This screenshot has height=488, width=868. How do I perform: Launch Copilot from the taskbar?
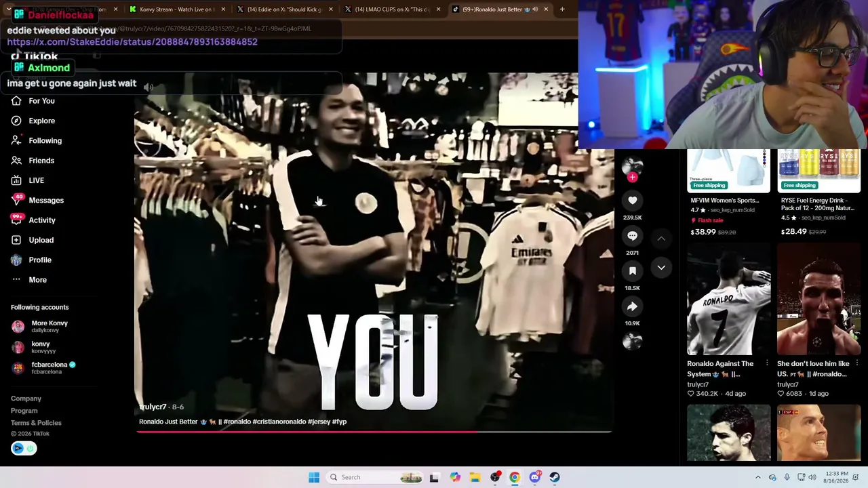(455, 477)
